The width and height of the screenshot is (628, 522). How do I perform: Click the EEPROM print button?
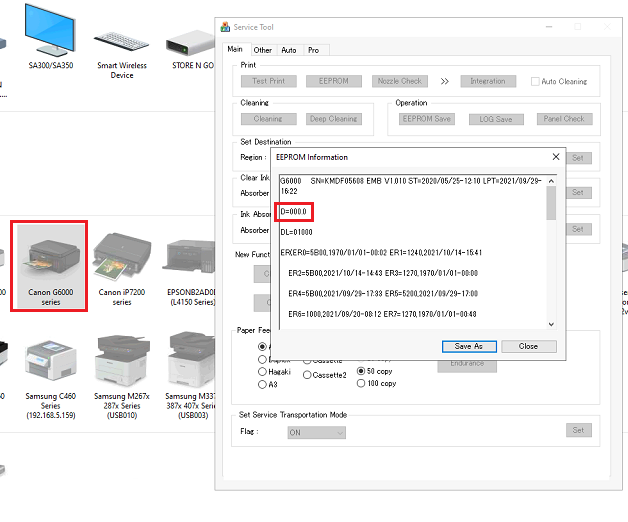[x=334, y=81]
